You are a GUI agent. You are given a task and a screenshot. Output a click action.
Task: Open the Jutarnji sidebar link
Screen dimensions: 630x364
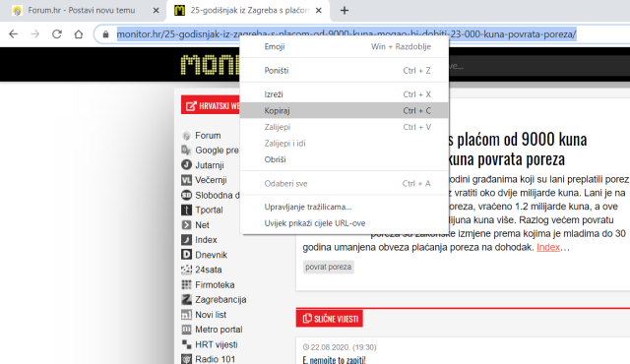point(210,165)
